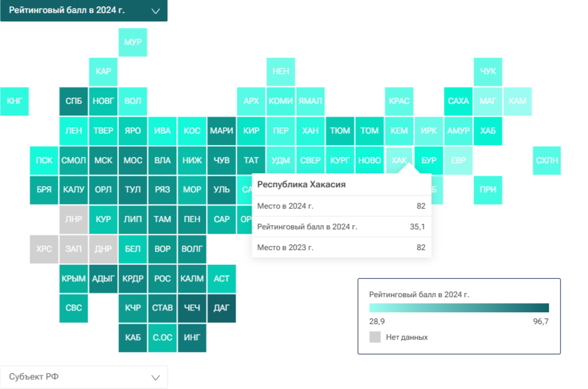This screenshot has height=389, width=588.
Task: Select the СПБ region tile
Action: [73, 101]
